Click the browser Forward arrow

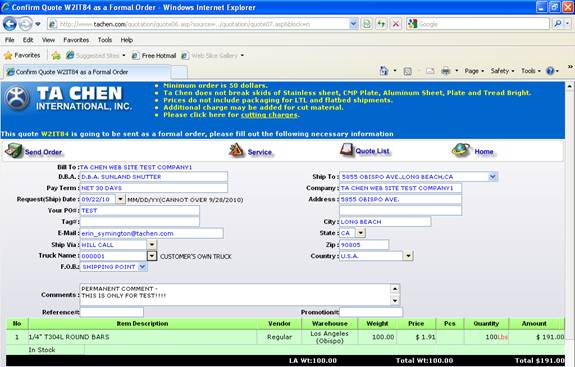click(25, 24)
